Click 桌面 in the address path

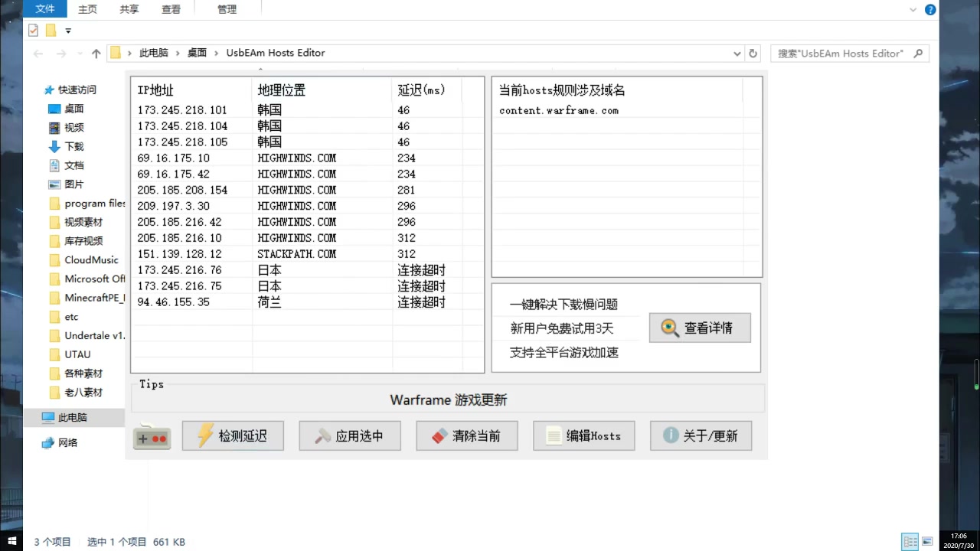click(198, 53)
